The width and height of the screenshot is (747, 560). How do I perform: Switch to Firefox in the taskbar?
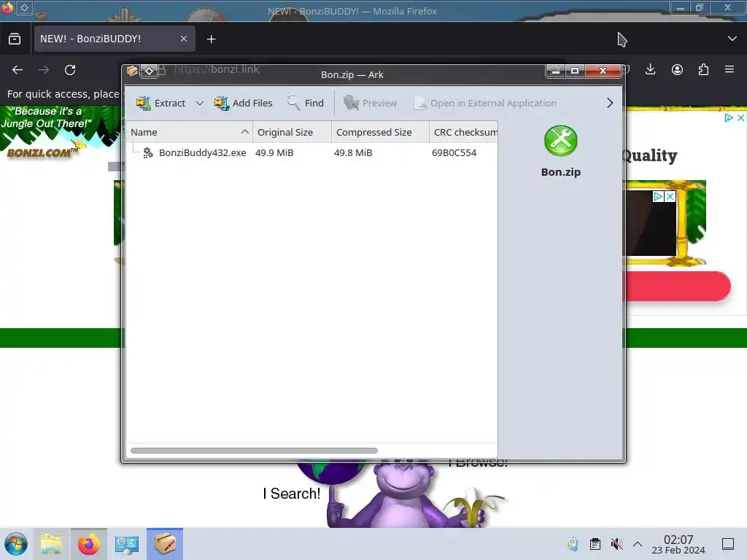click(88, 544)
